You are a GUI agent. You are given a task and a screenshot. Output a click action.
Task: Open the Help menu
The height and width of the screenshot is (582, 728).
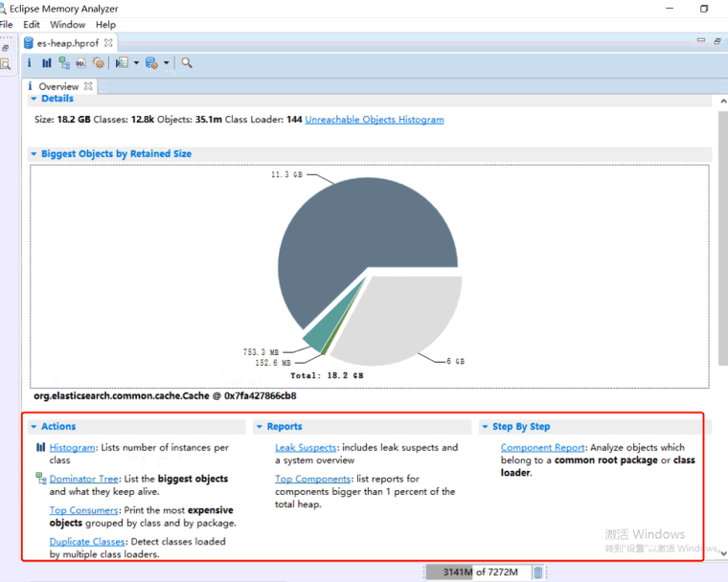pyautogui.click(x=105, y=25)
